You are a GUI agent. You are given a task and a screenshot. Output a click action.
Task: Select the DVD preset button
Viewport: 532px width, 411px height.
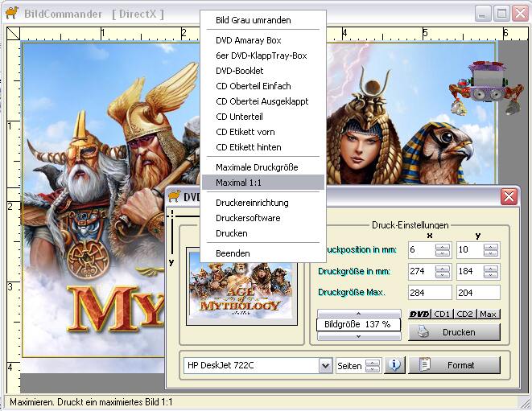point(419,314)
